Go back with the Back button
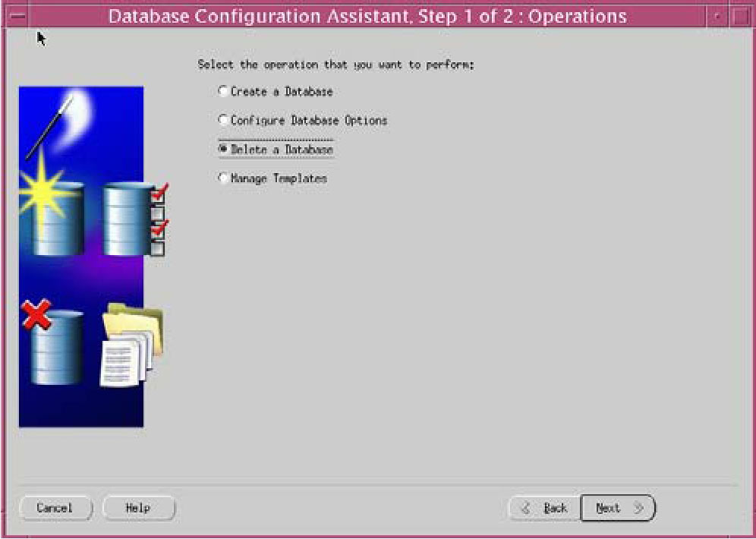 pyautogui.click(x=545, y=508)
